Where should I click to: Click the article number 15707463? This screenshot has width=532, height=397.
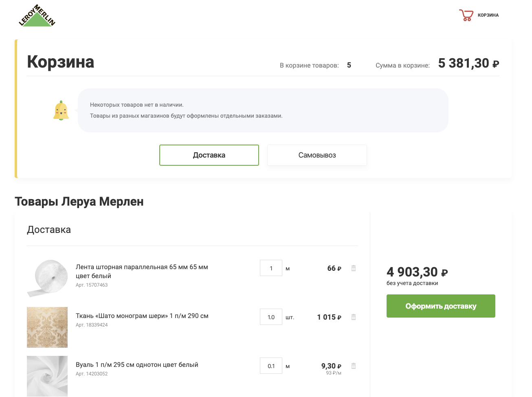[92, 285]
